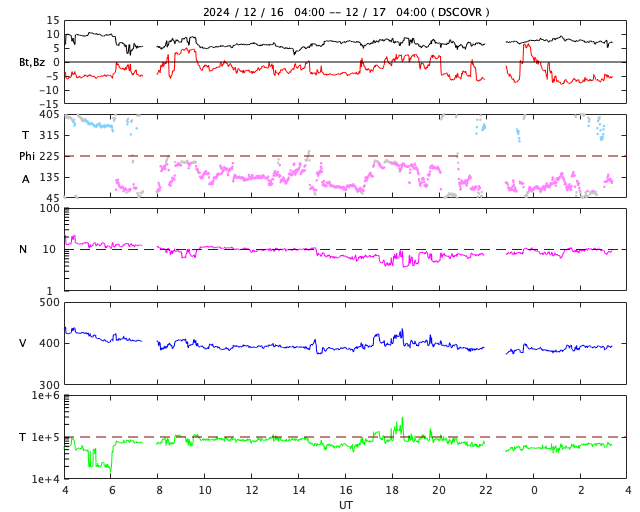Select the '1e+5' temperature tick label
The image size is (640, 512).
(x=46, y=437)
